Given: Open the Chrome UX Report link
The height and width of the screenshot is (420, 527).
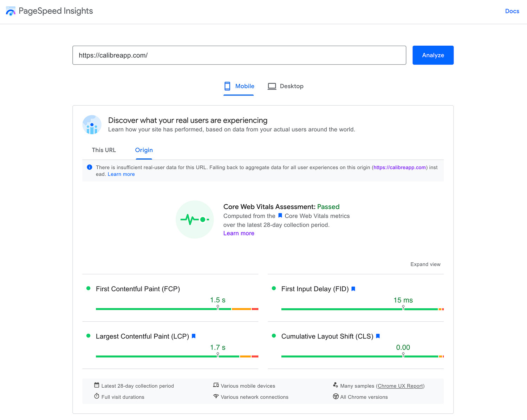Looking at the screenshot, I should tap(400, 386).
